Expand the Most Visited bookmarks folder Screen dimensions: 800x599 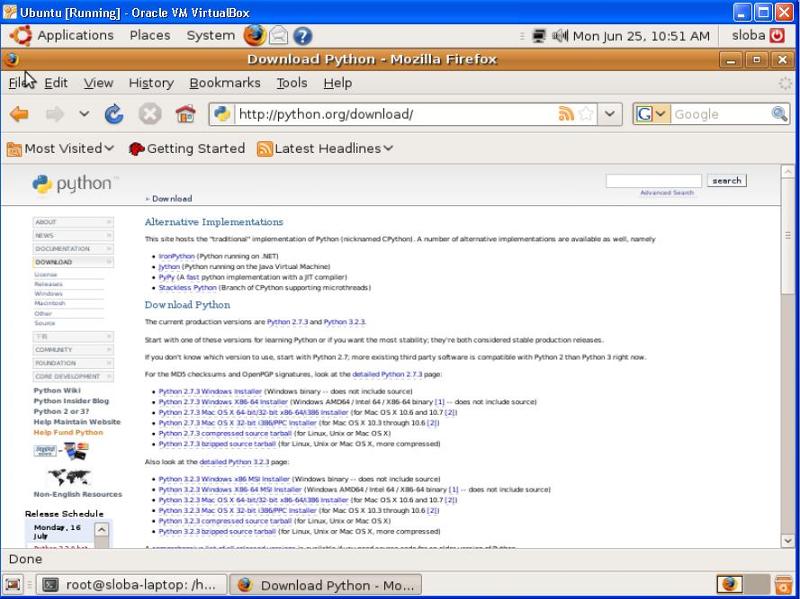click(61, 148)
